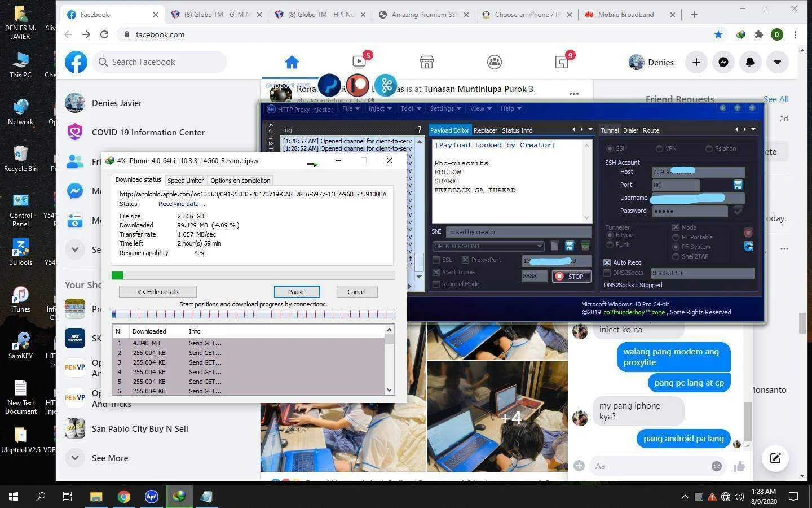This screenshot has width=812, height=508.
Task: Open Denies profile link in header
Action: pyautogui.click(x=651, y=62)
